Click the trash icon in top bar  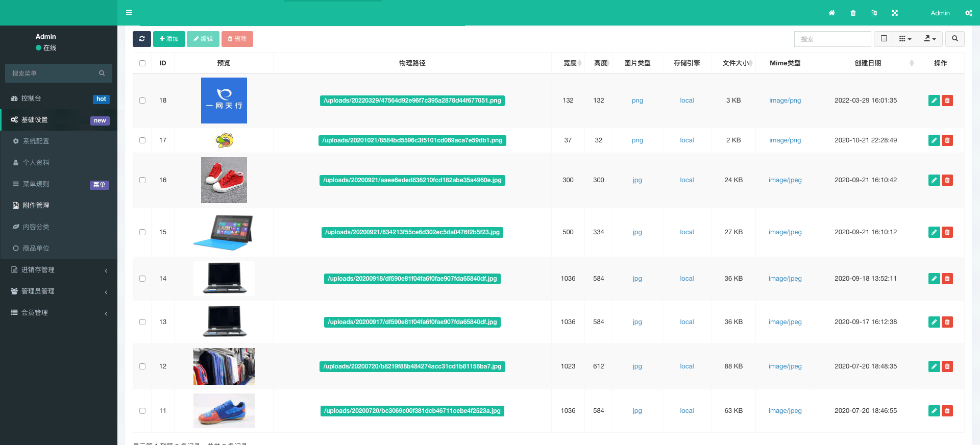click(853, 13)
